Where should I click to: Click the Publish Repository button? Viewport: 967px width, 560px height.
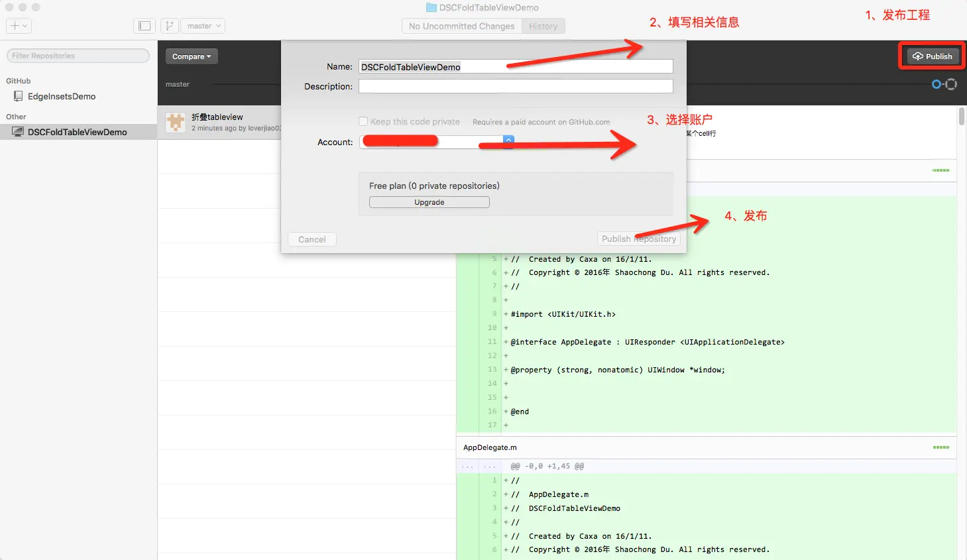[639, 239]
